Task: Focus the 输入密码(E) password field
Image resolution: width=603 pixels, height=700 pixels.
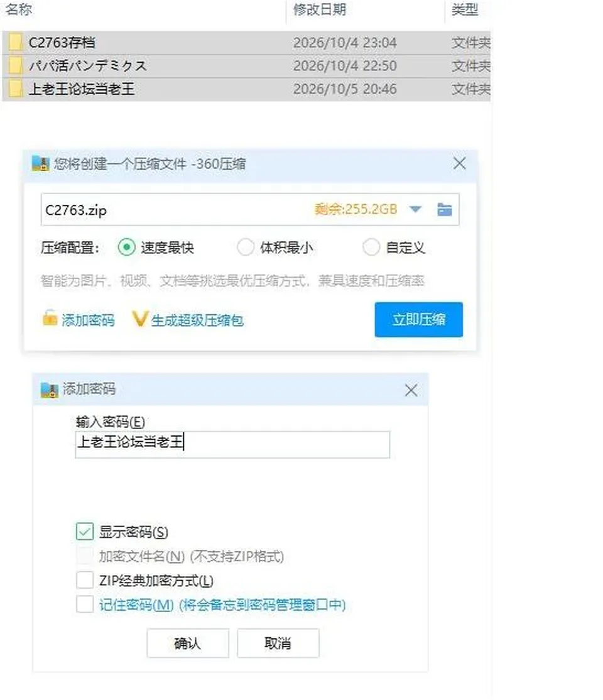Action: (x=232, y=444)
